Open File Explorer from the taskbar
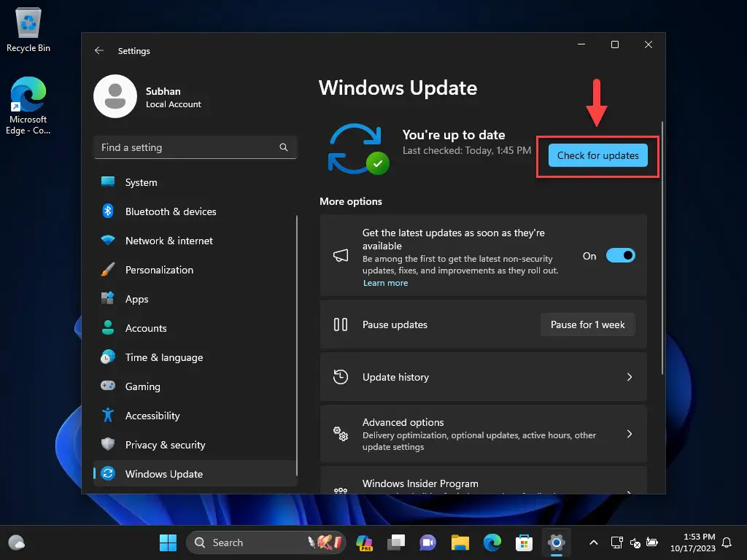747x560 pixels. coord(460,542)
